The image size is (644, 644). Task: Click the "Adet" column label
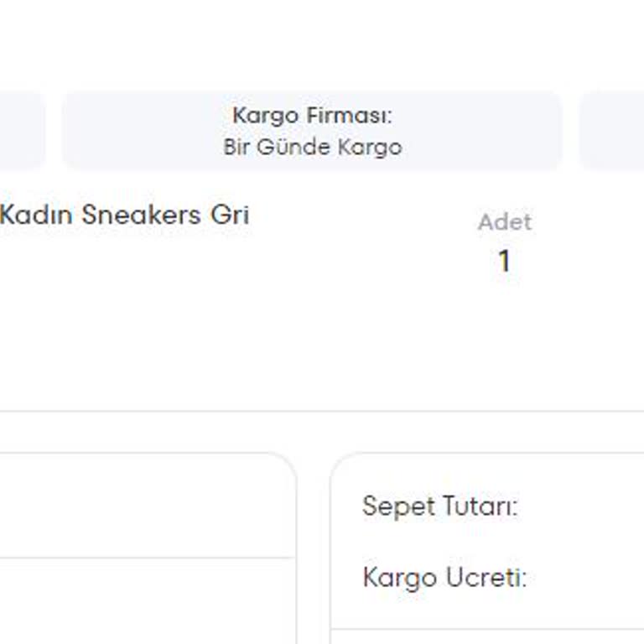tap(505, 222)
